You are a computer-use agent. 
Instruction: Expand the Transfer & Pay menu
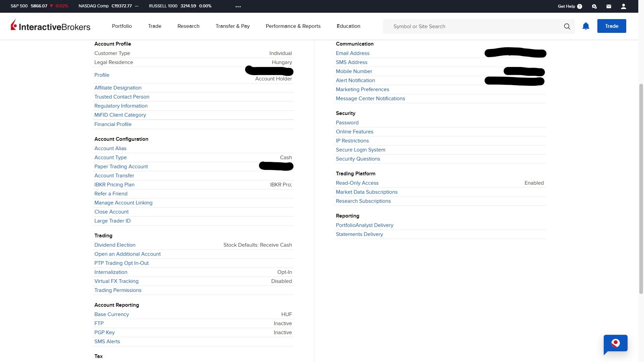coord(232,26)
